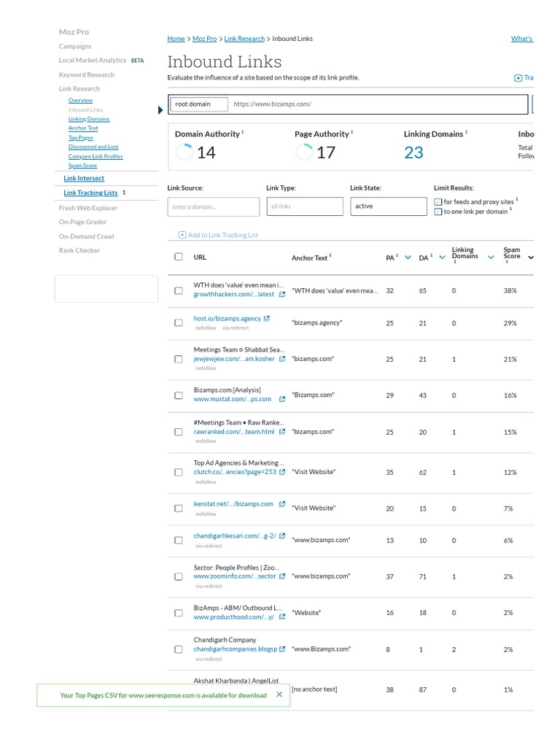Open external link icon for chandigarhkesari.com row
The image size is (560, 747).
click(x=282, y=536)
